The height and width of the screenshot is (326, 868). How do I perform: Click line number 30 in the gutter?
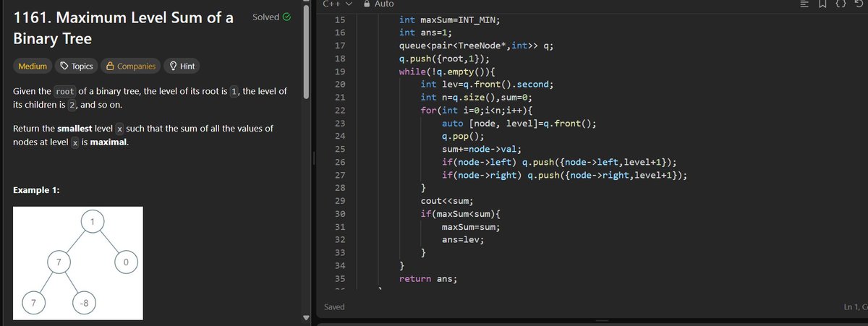pos(341,215)
